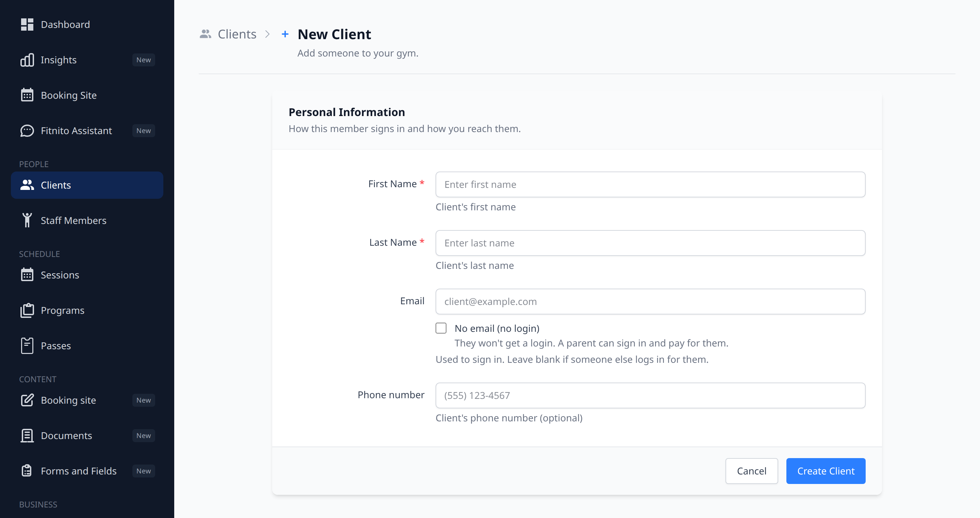Click the breadcrumb chevron after Clients
This screenshot has width=980, height=518.
click(267, 34)
